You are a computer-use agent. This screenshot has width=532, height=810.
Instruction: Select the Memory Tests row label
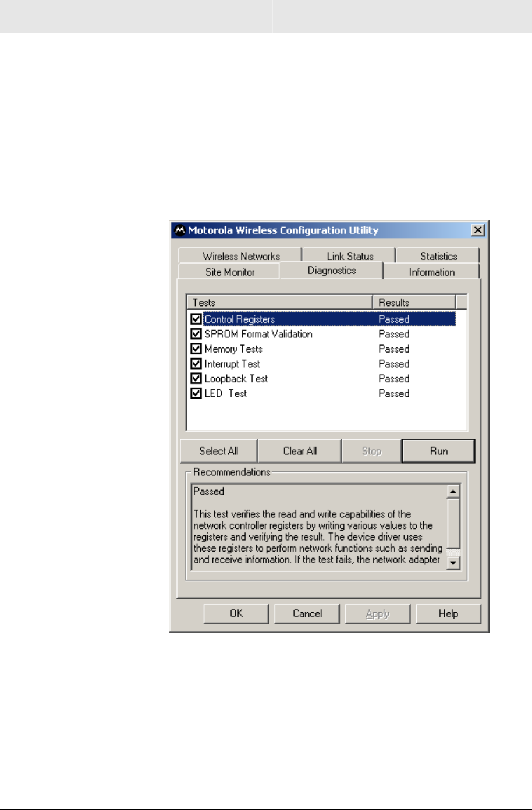233,349
